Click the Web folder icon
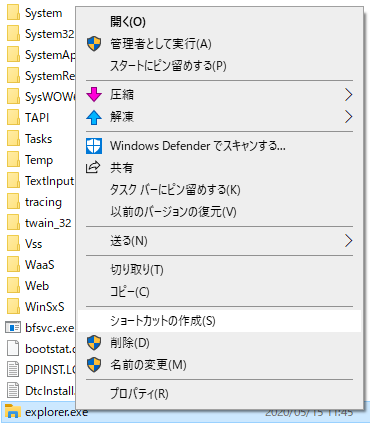This screenshot has width=370, height=426. tap(13, 285)
